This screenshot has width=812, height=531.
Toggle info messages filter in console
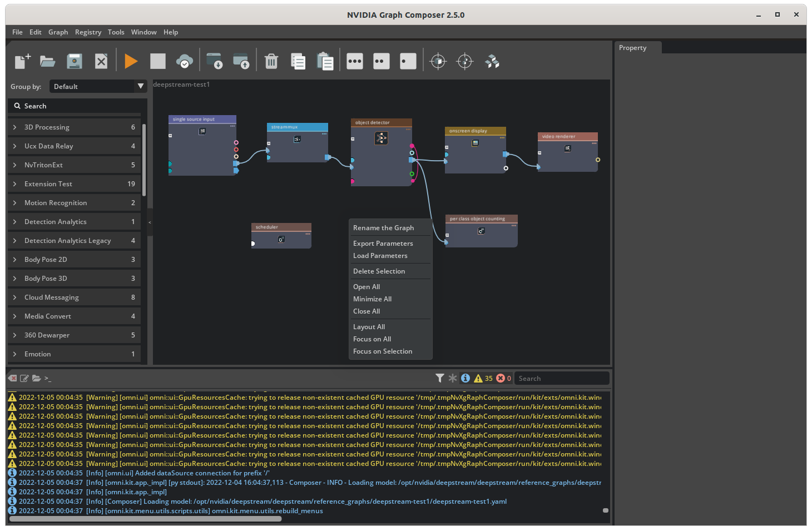(x=466, y=378)
